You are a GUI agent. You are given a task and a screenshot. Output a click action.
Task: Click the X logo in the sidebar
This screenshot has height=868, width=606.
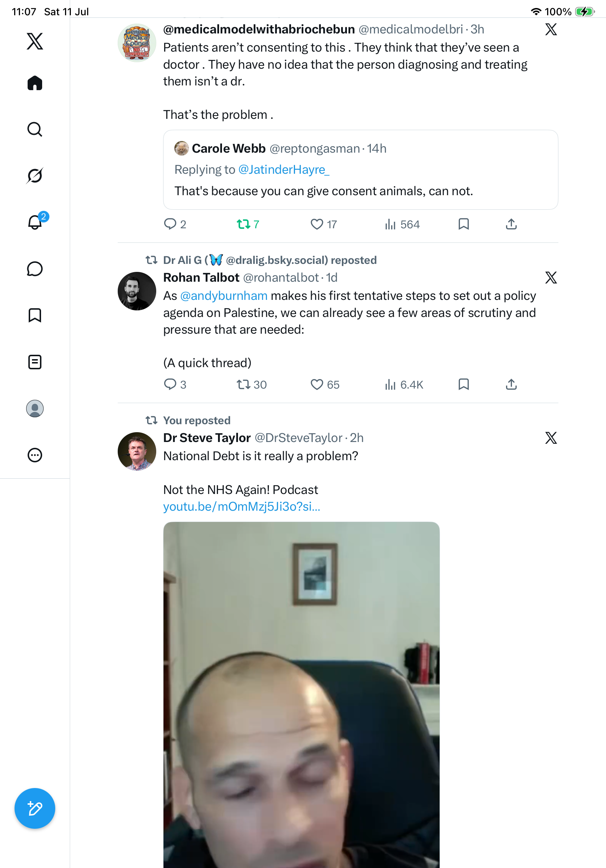(x=35, y=41)
